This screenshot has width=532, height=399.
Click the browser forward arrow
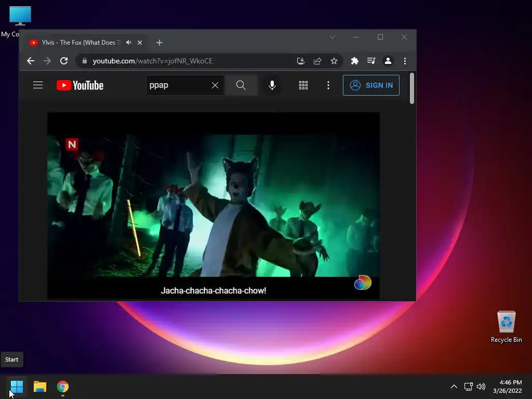tap(47, 61)
